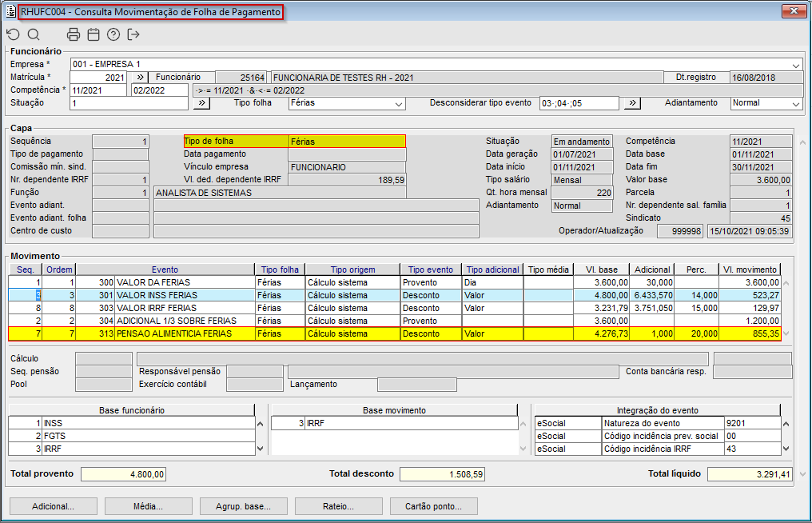The image size is (812, 523).
Task: Open the calendar toolbar icon
Action: (x=94, y=34)
